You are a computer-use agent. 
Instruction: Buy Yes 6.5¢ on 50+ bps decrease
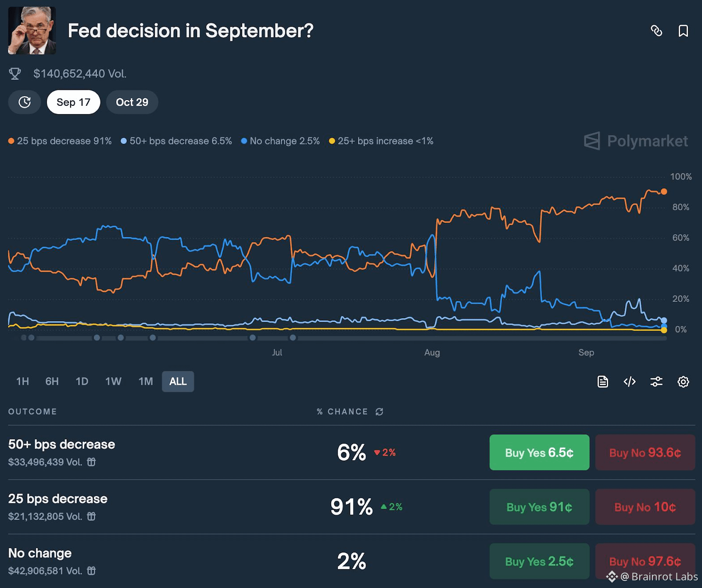tap(539, 452)
